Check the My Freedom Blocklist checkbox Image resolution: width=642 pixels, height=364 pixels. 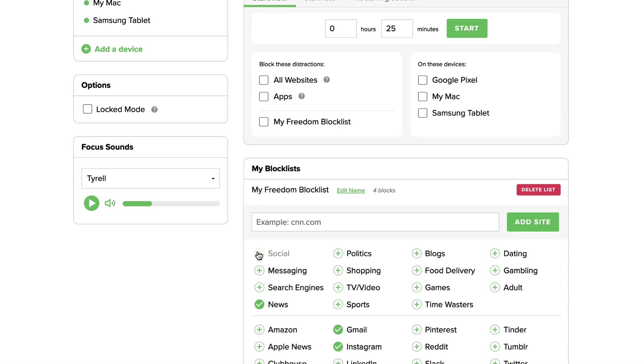pyautogui.click(x=264, y=122)
